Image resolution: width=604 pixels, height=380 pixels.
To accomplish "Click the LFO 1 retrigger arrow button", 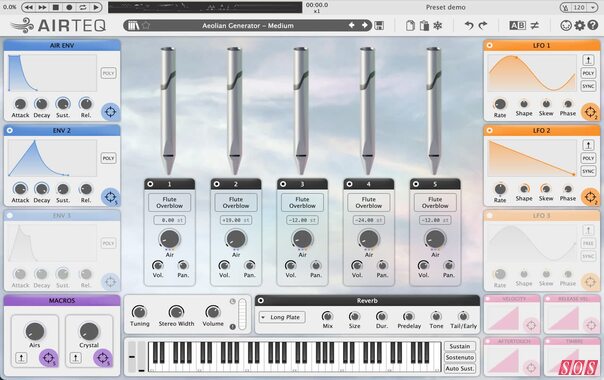I will (x=588, y=60).
